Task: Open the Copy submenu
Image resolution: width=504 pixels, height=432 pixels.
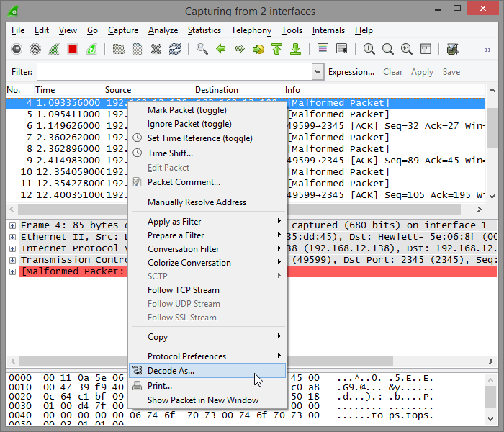Action: pos(207,336)
